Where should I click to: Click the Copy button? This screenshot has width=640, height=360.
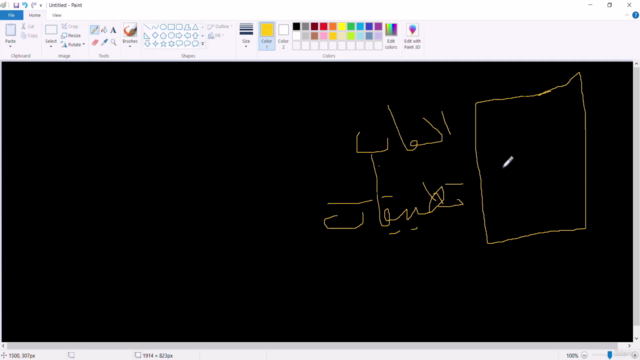(29, 36)
